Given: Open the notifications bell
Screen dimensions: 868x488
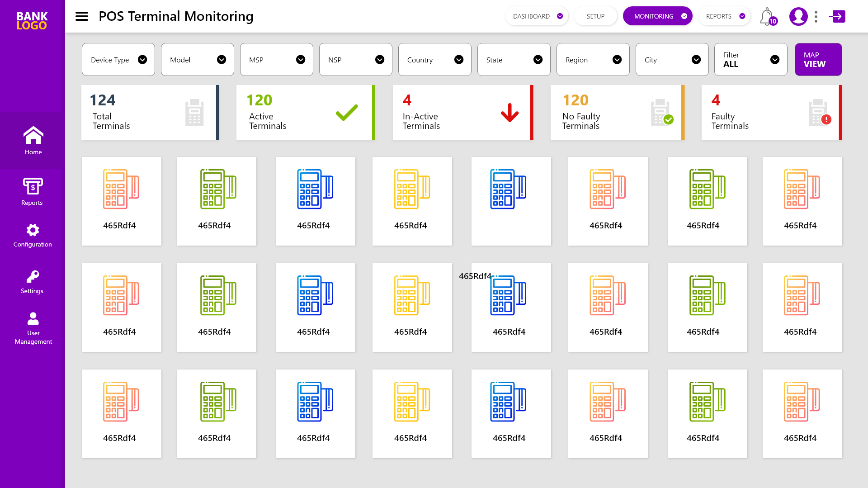Looking at the screenshot, I should [x=767, y=17].
